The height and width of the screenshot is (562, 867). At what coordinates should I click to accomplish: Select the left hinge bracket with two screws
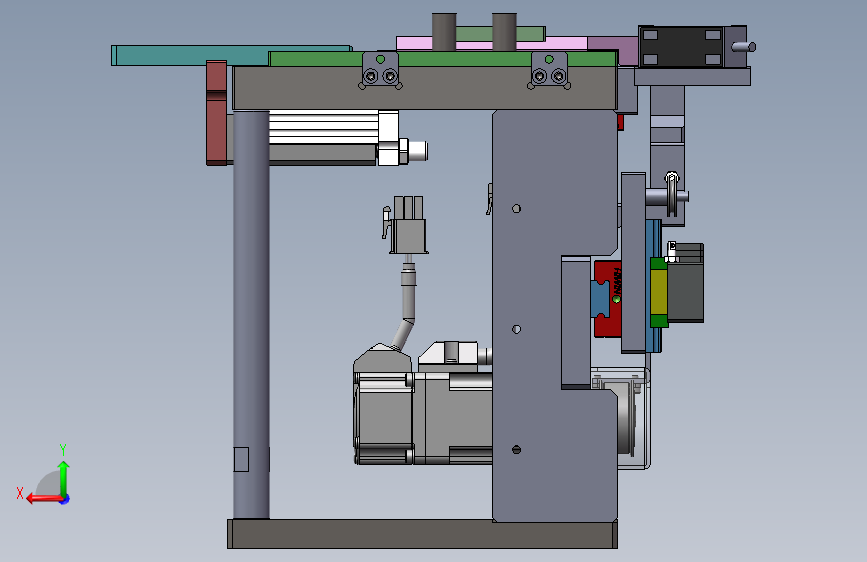coord(380,70)
